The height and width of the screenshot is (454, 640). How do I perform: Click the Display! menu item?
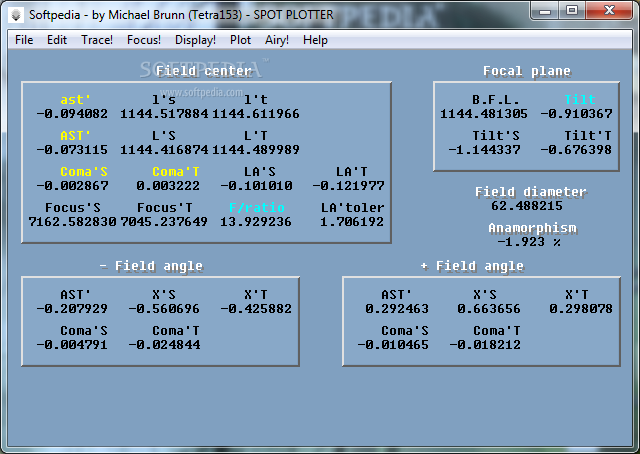pos(195,40)
